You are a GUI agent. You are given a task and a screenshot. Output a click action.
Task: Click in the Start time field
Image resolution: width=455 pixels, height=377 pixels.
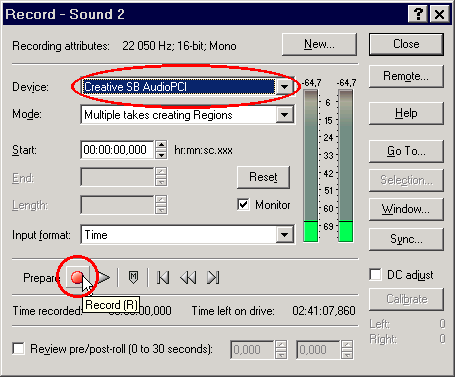tap(117, 150)
